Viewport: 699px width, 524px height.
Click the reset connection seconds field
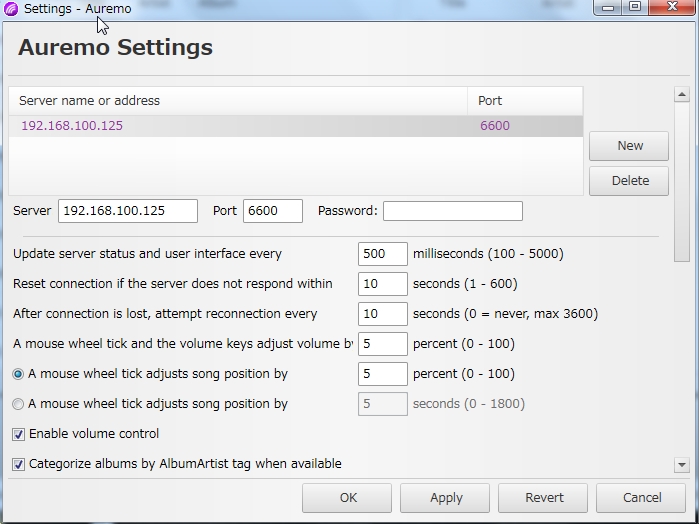click(382, 284)
